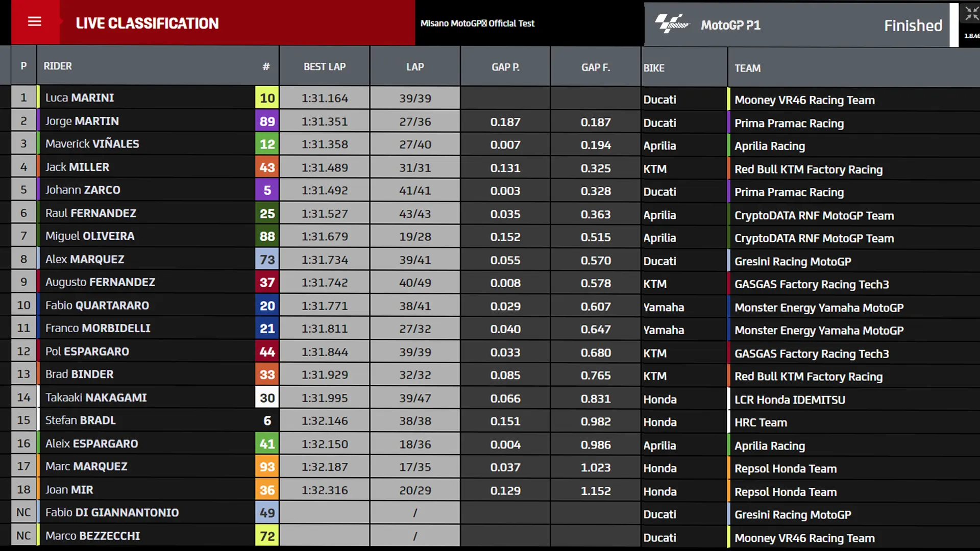Click Monster Energy Yamaha MotoGP in Morbidelli row
Image resolution: width=980 pixels, height=551 pixels.
pos(819,331)
